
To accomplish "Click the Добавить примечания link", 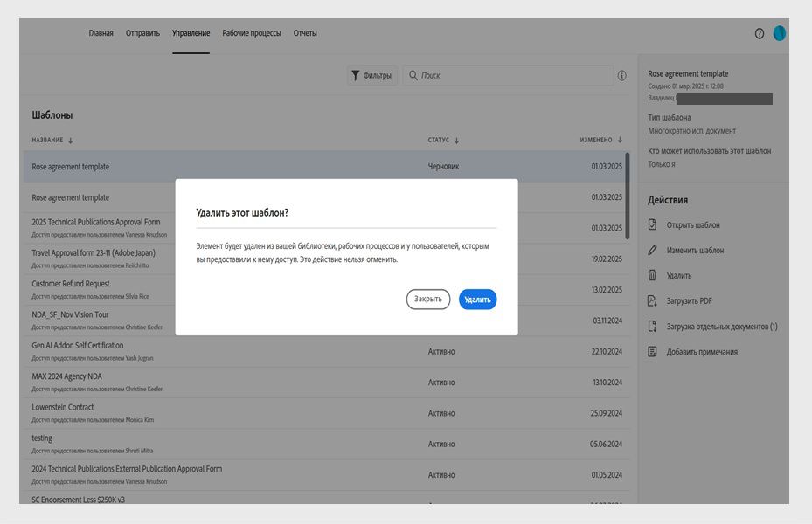I will tap(702, 352).
